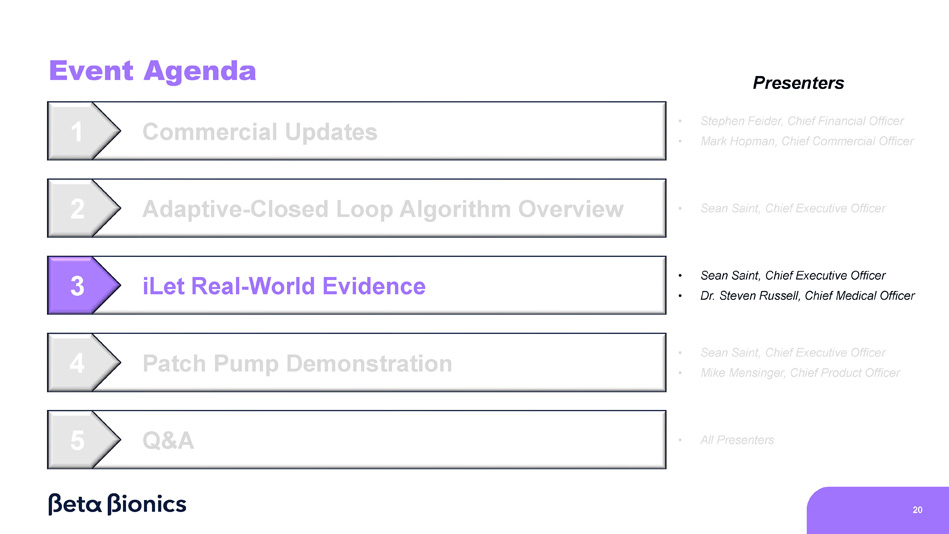Image resolution: width=949 pixels, height=534 pixels.
Task: Open the iLet Real-World Evidence section
Action: click(283, 286)
